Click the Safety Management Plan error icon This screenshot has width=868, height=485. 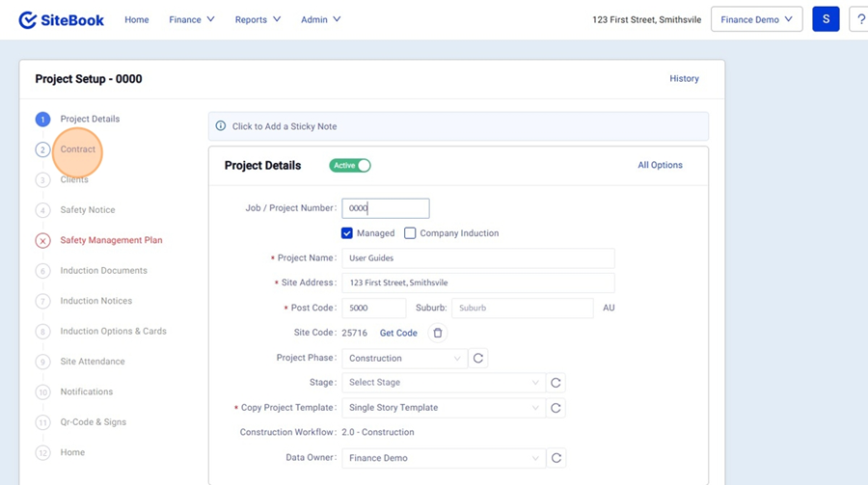pos(42,240)
